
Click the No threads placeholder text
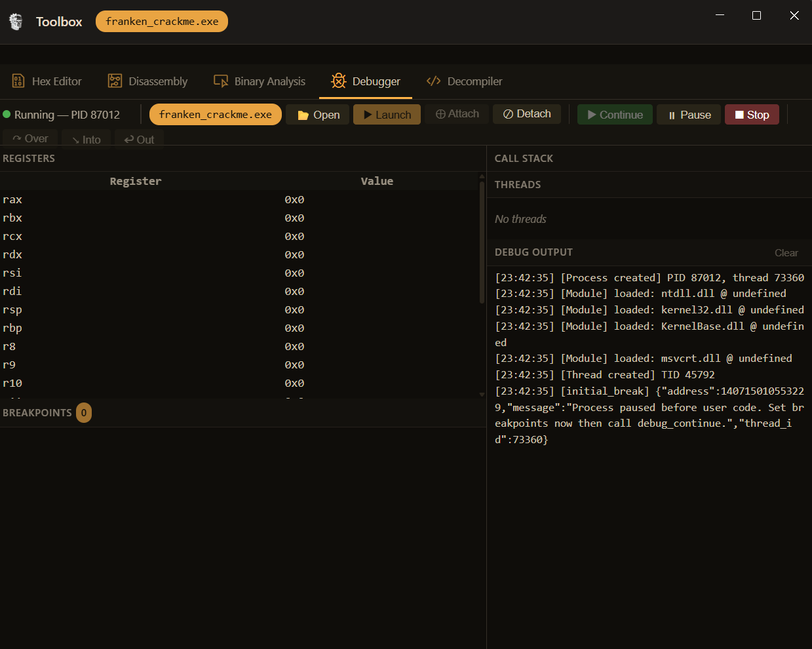(520, 219)
